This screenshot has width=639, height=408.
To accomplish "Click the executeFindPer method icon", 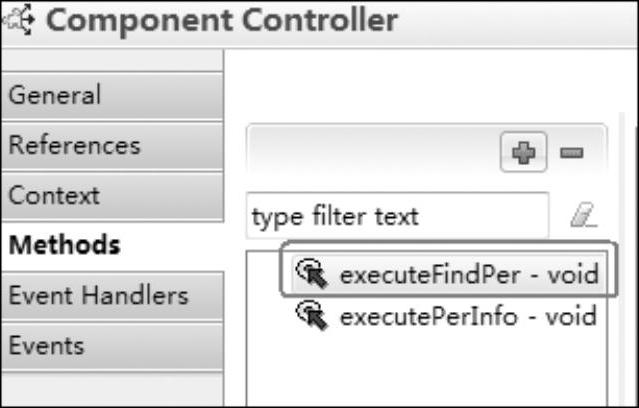I will point(312,274).
